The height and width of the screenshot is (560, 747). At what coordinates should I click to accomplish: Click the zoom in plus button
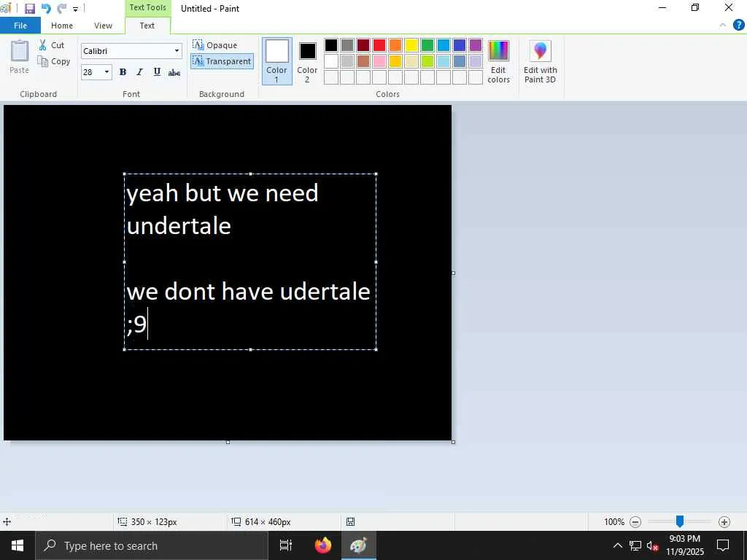[x=724, y=522]
